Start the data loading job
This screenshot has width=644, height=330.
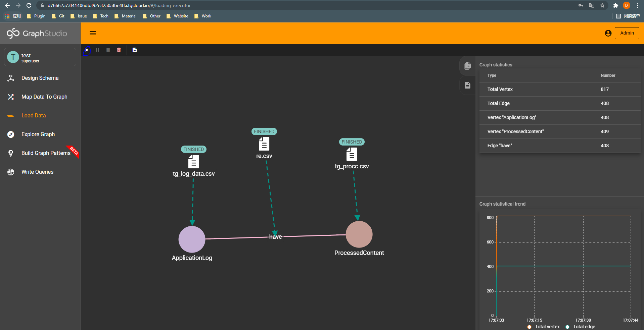coord(87,50)
